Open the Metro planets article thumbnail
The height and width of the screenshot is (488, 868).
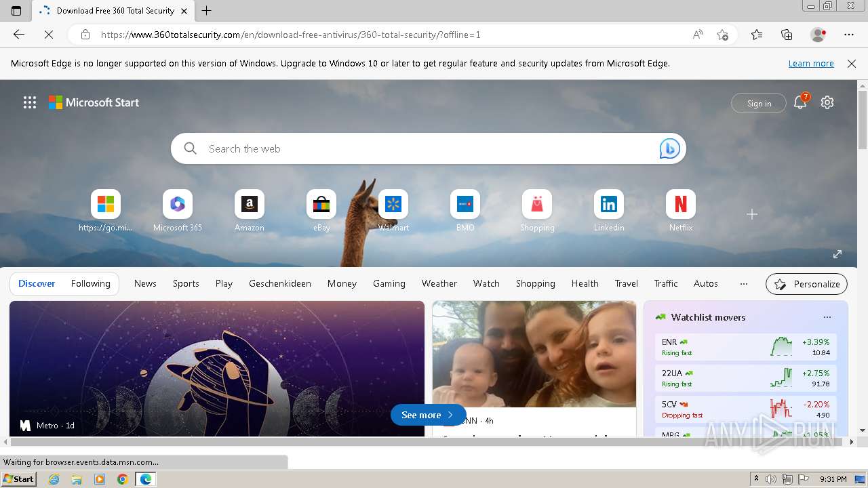217,369
